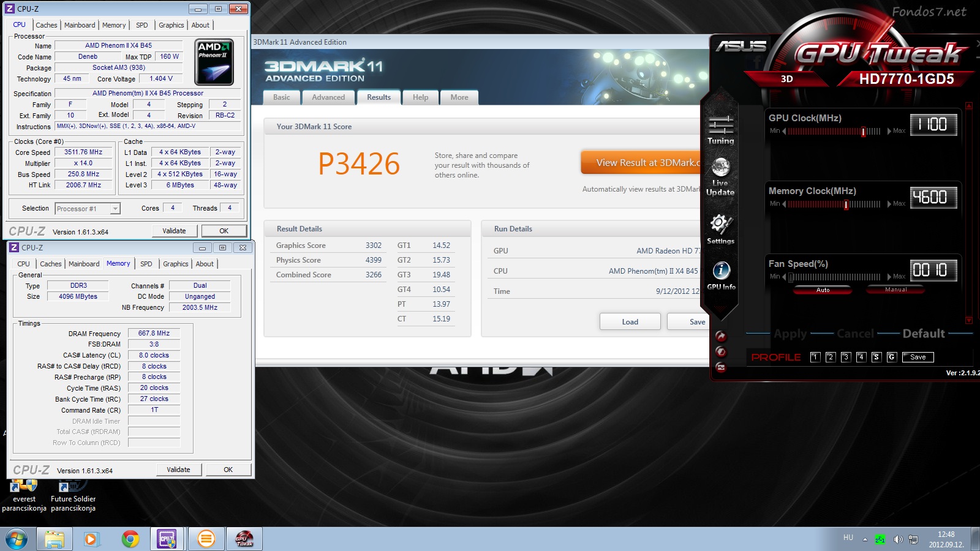Select profile slot 3 in GPU Tweak
The height and width of the screenshot is (551, 980).
[845, 357]
